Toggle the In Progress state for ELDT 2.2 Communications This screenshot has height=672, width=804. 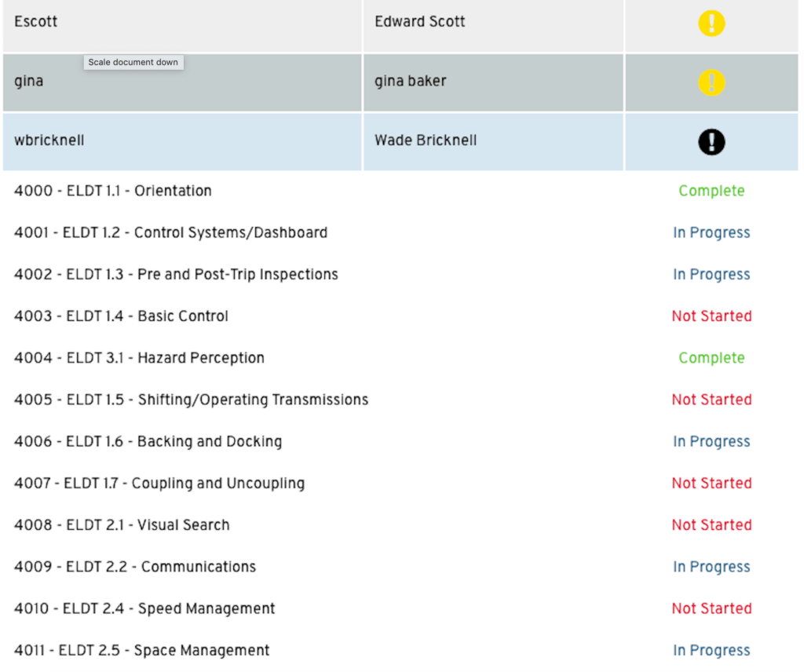pyautogui.click(x=711, y=566)
